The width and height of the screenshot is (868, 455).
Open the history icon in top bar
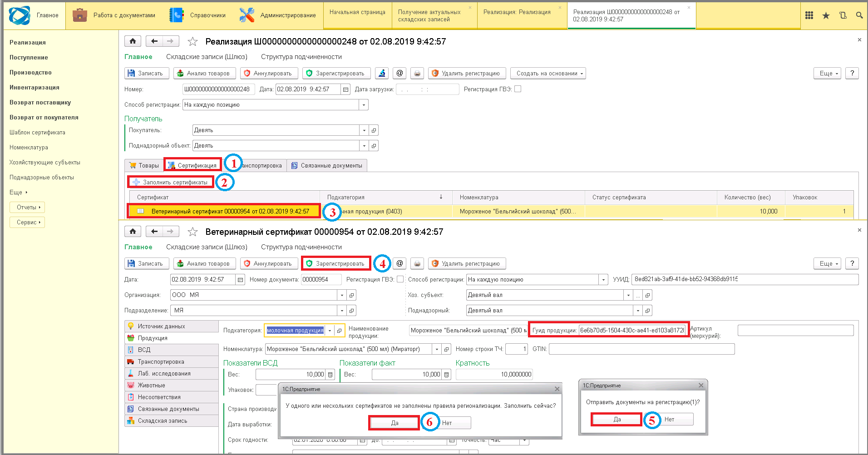843,15
